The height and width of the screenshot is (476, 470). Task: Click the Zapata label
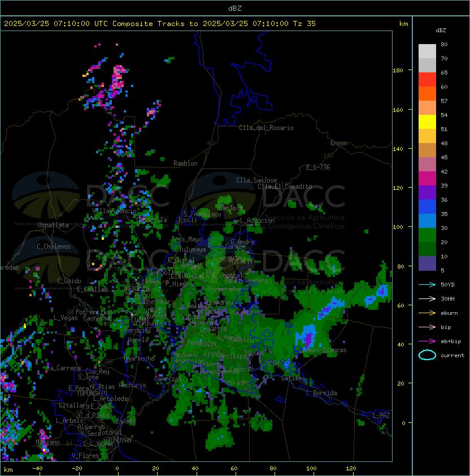pyautogui.click(x=125, y=421)
